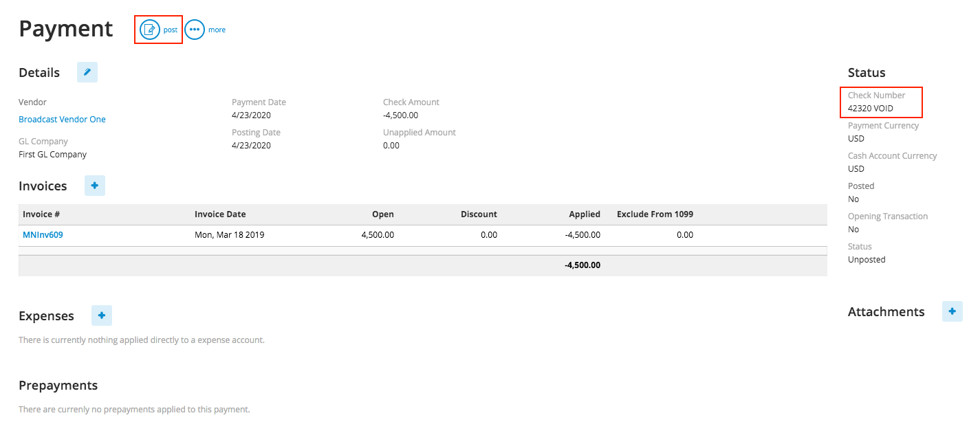Select the check number 42320 VOID value
The width and height of the screenshot is (980, 422).
point(871,108)
